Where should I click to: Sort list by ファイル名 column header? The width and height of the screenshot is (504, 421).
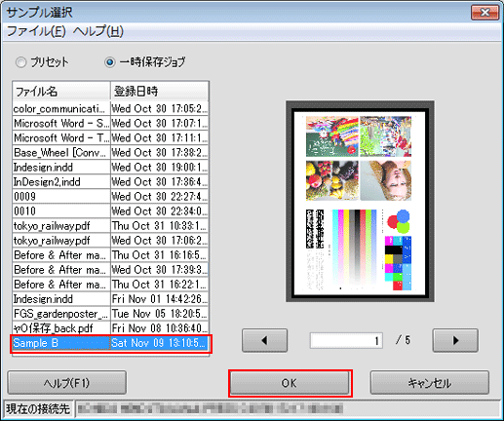coord(61,92)
